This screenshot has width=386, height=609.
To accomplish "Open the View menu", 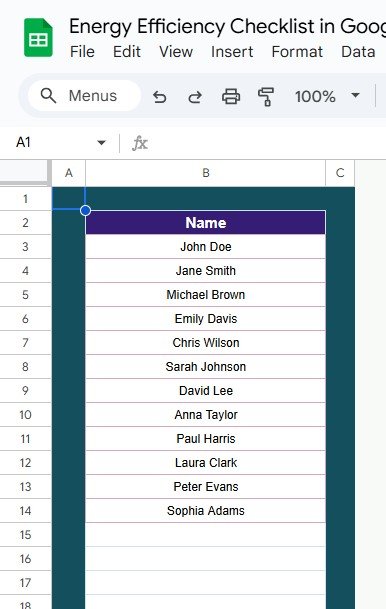I will [x=176, y=52].
